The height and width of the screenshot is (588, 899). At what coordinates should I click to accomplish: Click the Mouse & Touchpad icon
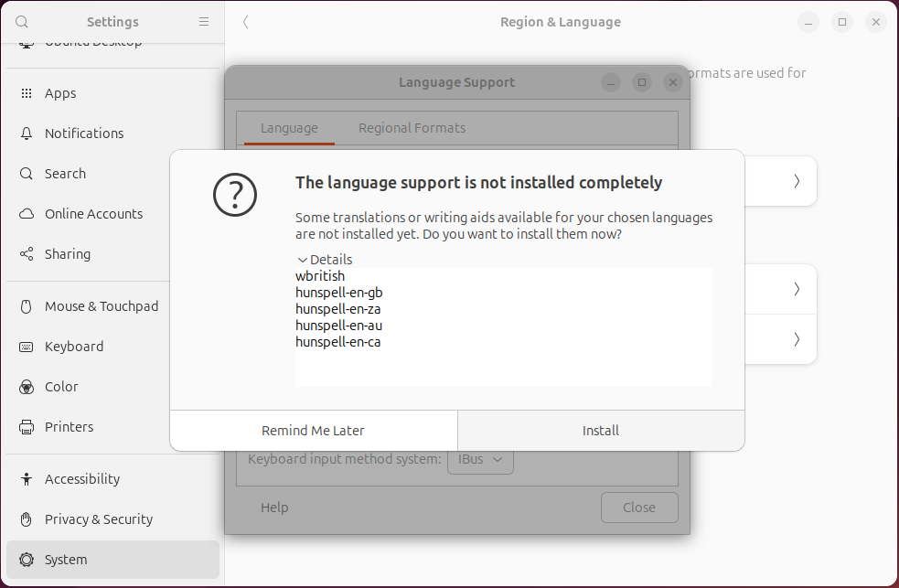click(x=27, y=306)
